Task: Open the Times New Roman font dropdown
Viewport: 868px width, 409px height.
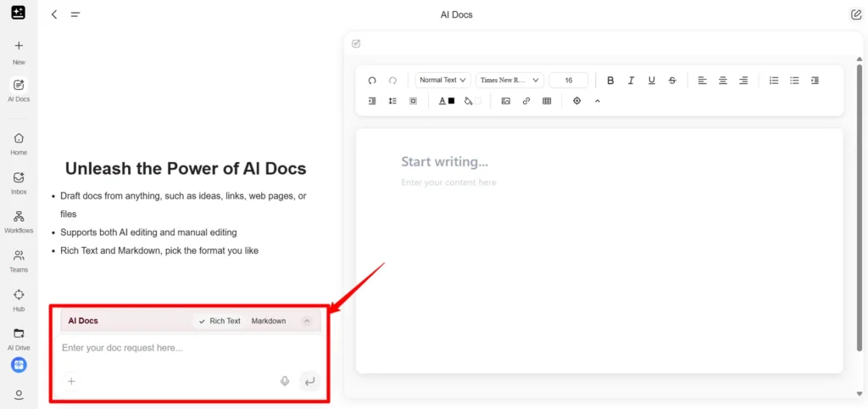Action: (509, 81)
